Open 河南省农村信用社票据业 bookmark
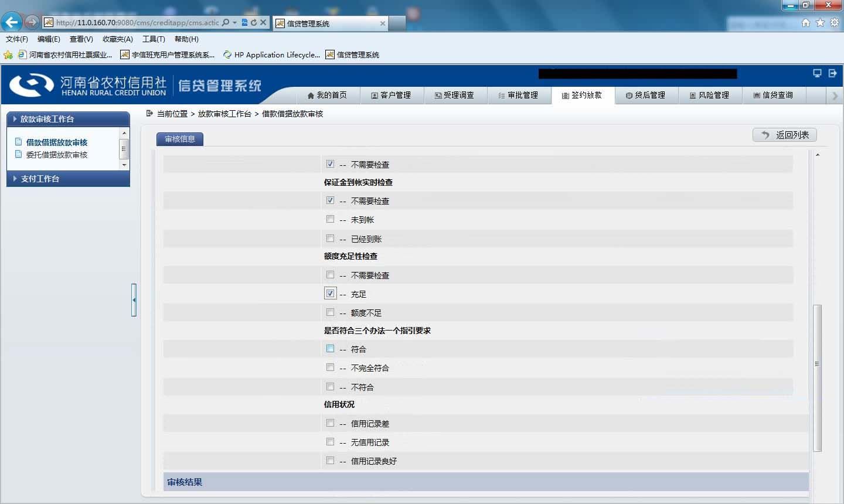This screenshot has height=504, width=844. pos(65,55)
